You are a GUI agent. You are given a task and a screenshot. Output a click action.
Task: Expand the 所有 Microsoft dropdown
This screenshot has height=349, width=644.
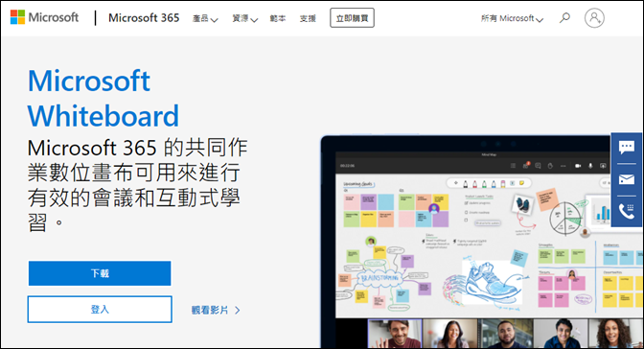coord(512,18)
